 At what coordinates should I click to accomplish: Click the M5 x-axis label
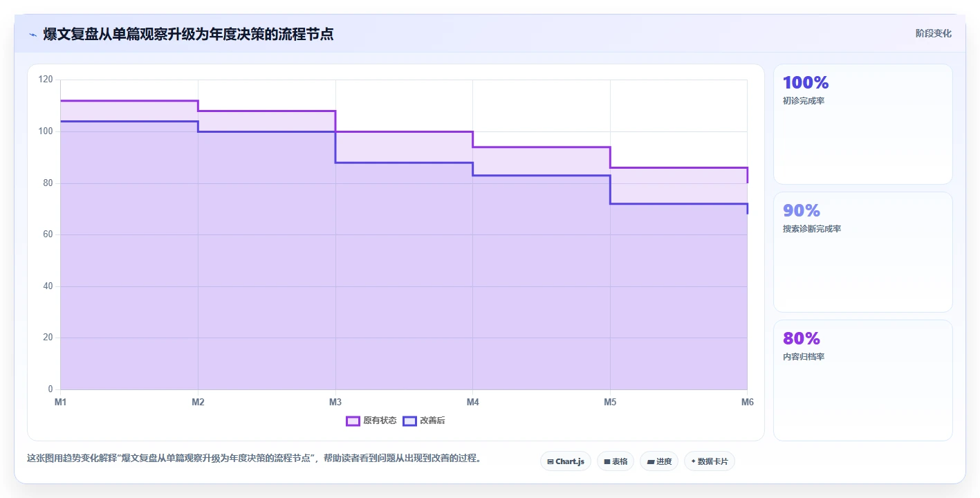610,402
